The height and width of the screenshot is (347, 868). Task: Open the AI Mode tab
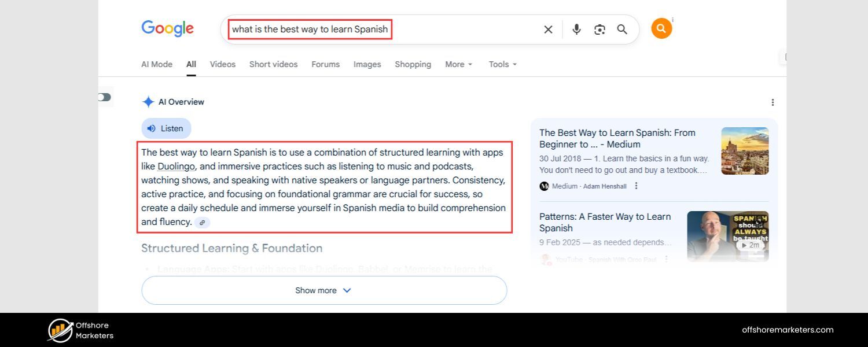157,64
